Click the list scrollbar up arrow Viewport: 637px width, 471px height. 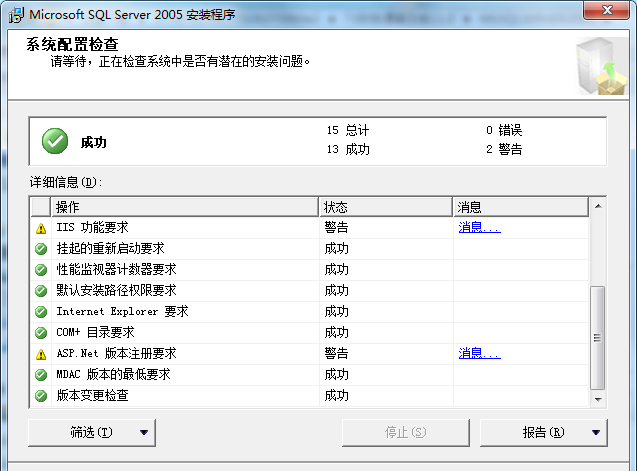(598, 206)
